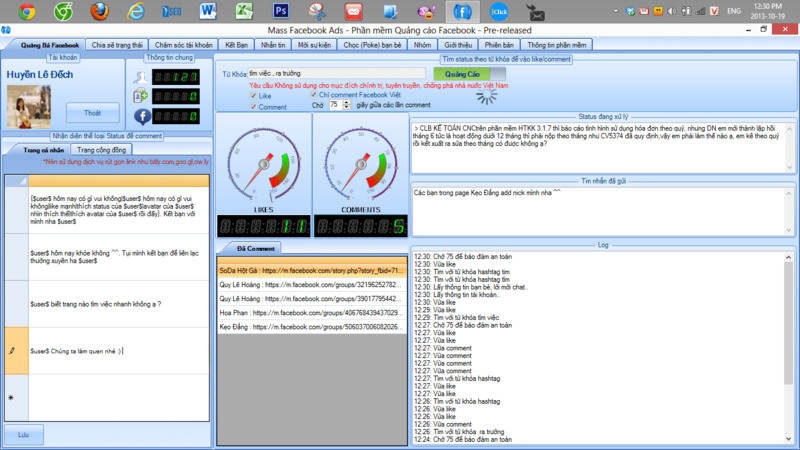Open Microsoft Word taskbar icon
Screen dimensions: 800x450
click(208, 11)
